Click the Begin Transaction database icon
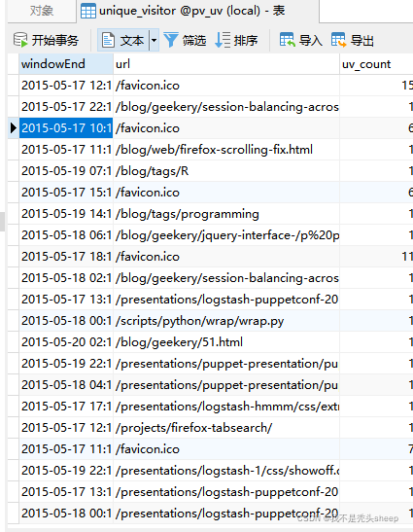This screenshot has width=413, height=532. pos(20,40)
